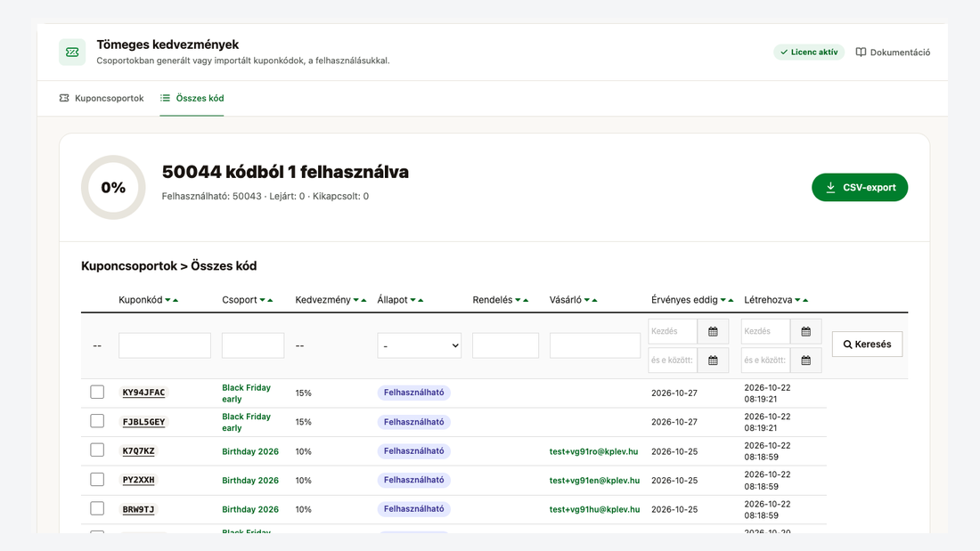The width and height of the screenshot is (980, 551).
Task: Click Felhasználható badge in BRW9TJ row
Action: point(413,509)
